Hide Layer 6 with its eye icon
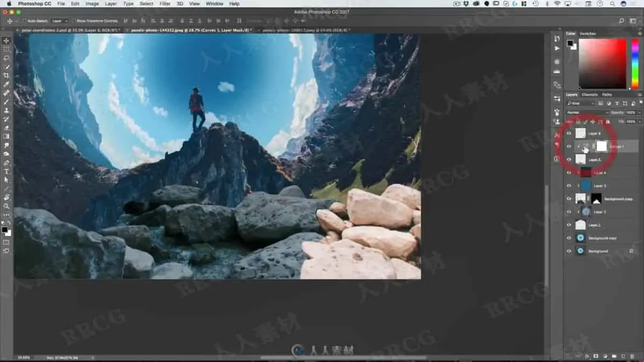 click(x=569, y=133)
